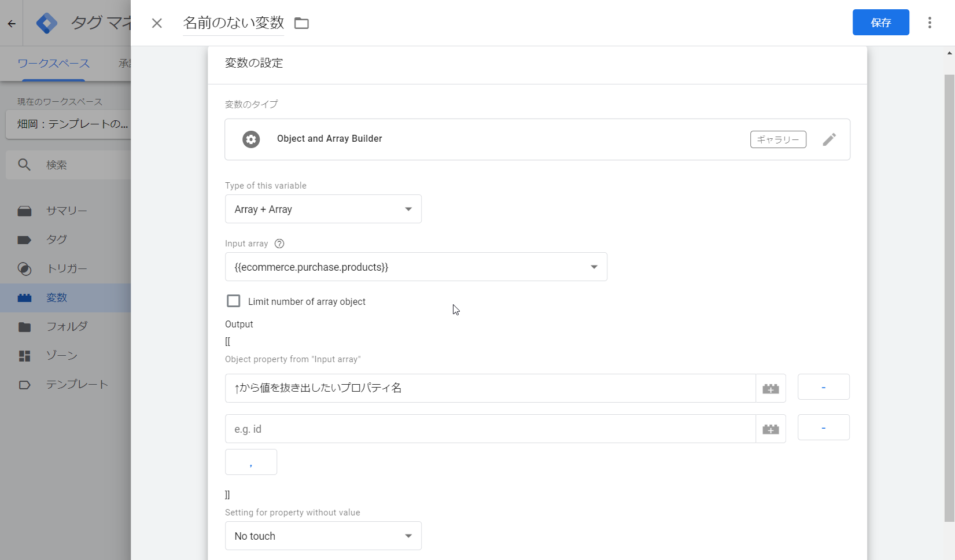This screenshot has width=955, height=560.
Task: Open ゾーン in the sidebar menu
Action: click(x=62, y=355)
